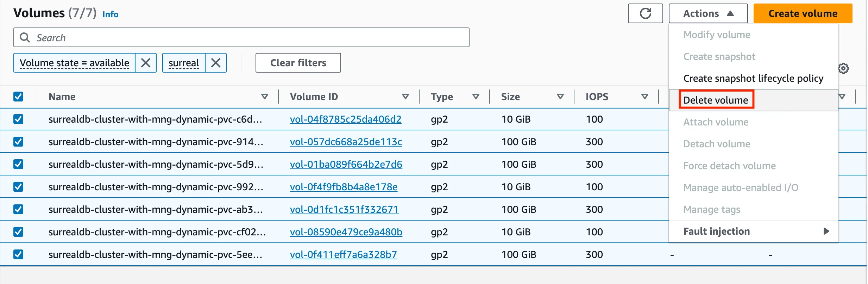Sort by Size column arrow
The width and height of the screenshot is (868, 284).
pyautogui.click(x=560, y=97)
